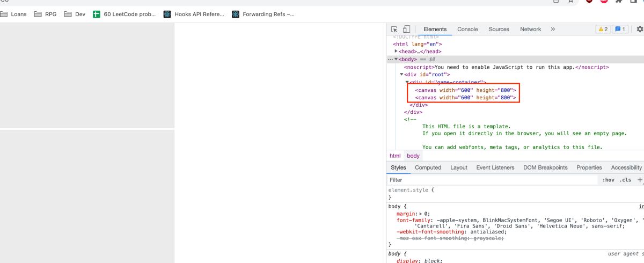Open the RPG bookmarks folder

click(x=45, y=14)
